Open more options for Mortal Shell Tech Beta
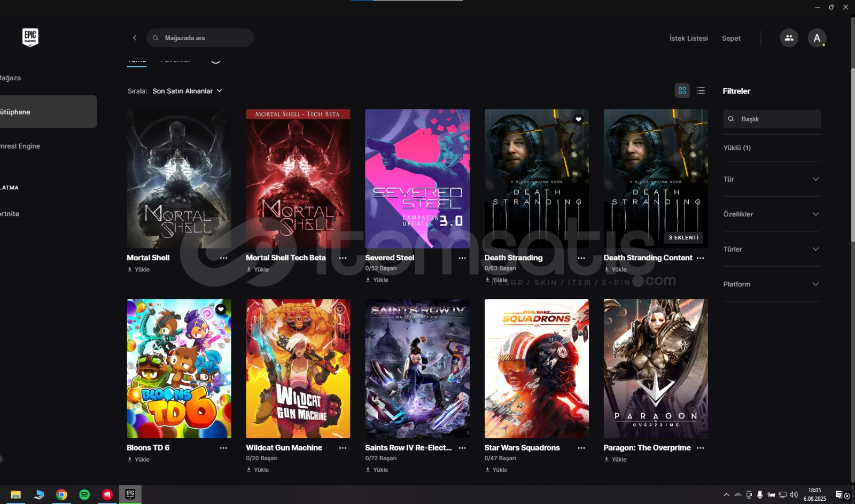855x504 pixels. coord(343,258)
